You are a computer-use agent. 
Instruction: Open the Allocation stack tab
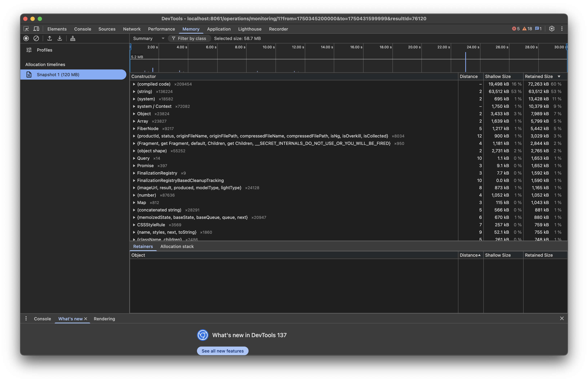coord(177,246)
